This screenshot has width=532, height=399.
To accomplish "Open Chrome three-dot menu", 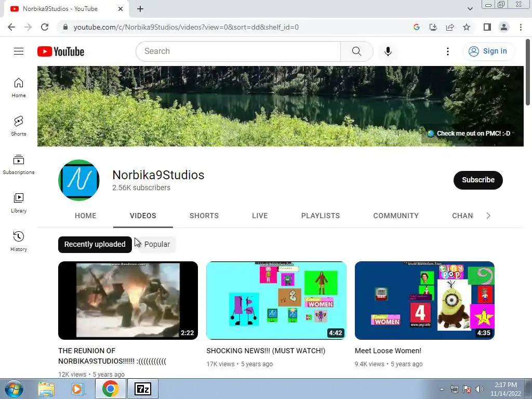I will tap(521, 27).
